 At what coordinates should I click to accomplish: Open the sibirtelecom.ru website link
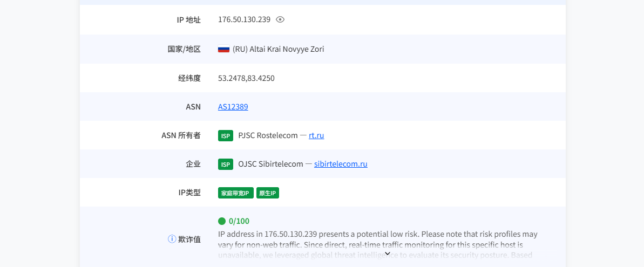[x=341, y=164]
